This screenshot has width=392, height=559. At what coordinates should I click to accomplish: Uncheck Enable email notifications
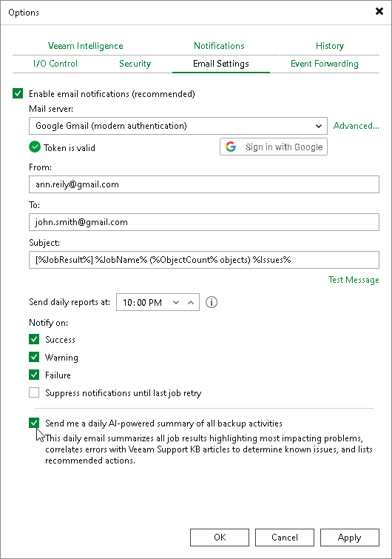pyautogui.click(x=18, y=94)
